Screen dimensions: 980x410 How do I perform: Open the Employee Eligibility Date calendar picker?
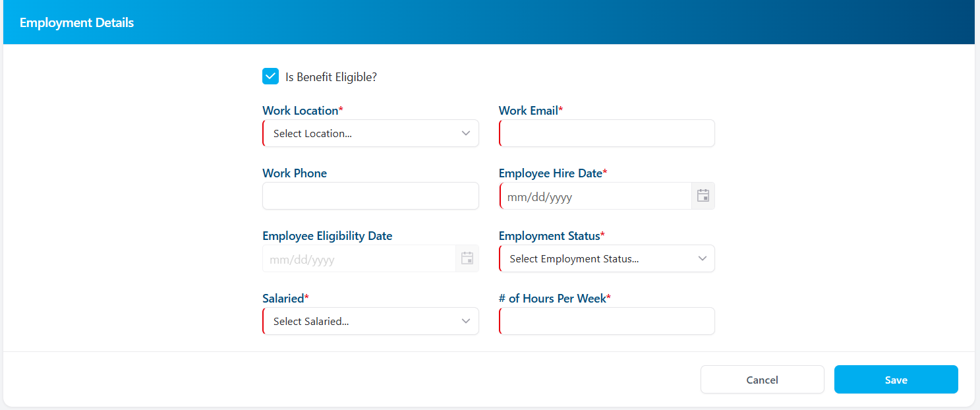pos(467,258)
